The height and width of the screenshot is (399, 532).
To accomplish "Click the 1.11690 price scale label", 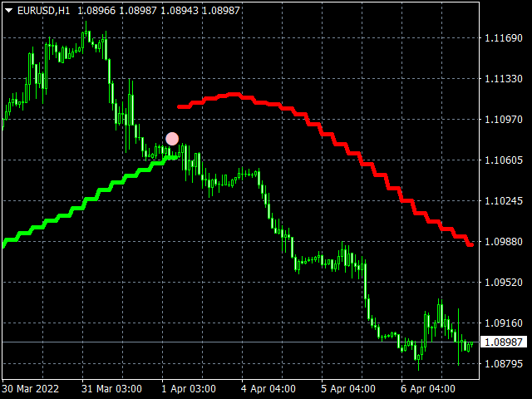I will pyautogui.click(x=504, y=37).
